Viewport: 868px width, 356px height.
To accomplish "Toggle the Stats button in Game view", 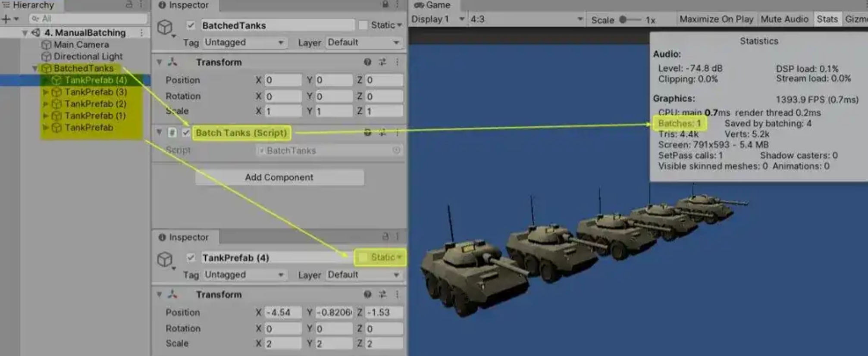I will click(827, 19).
